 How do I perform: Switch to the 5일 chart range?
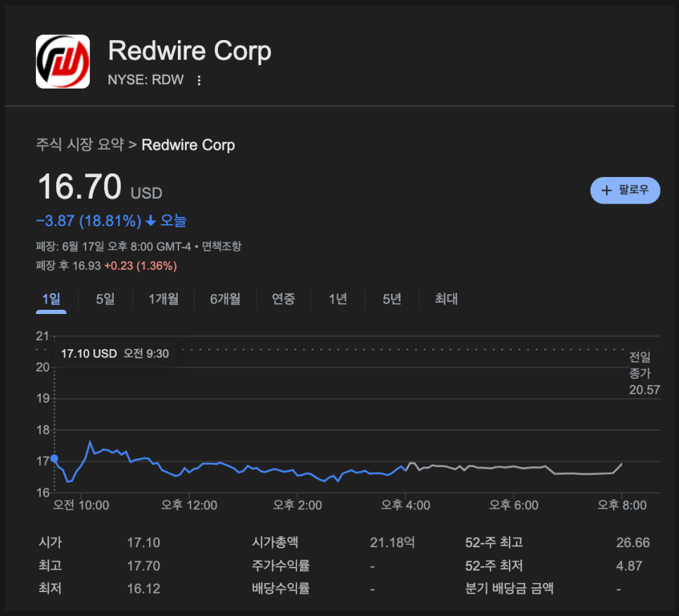tap(105, 299)
